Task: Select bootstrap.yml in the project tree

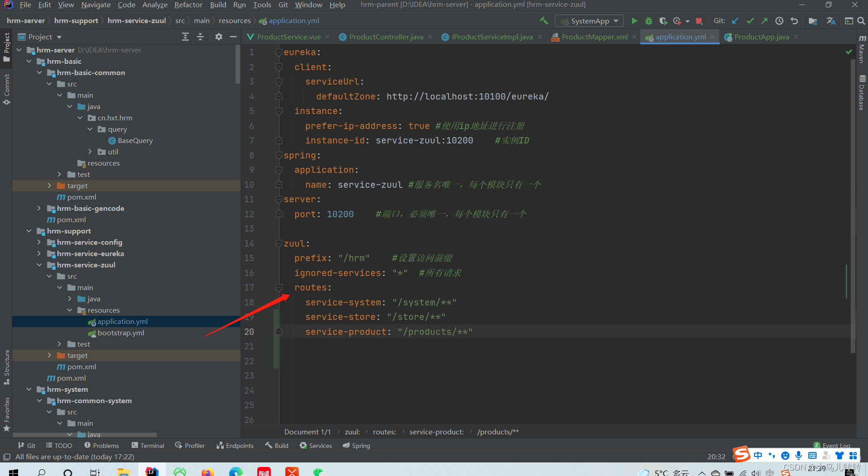Action: pos(121,333)
